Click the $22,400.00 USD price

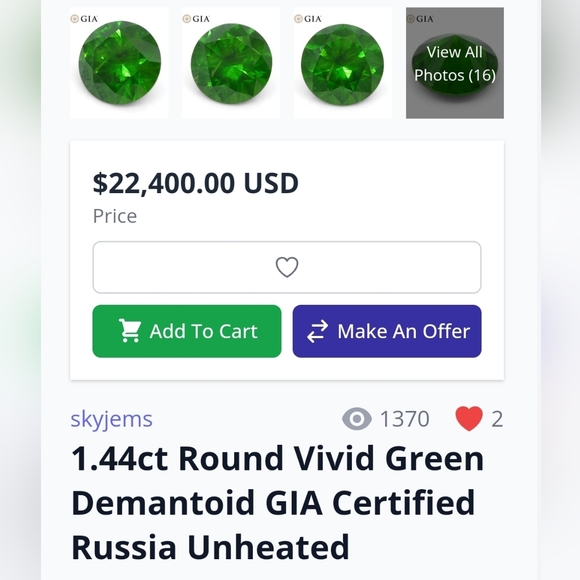(x=195, y=183)
